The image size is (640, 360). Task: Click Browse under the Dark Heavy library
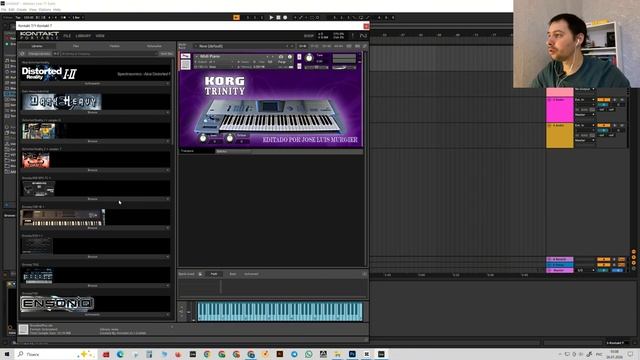click(x=92, y=112)
